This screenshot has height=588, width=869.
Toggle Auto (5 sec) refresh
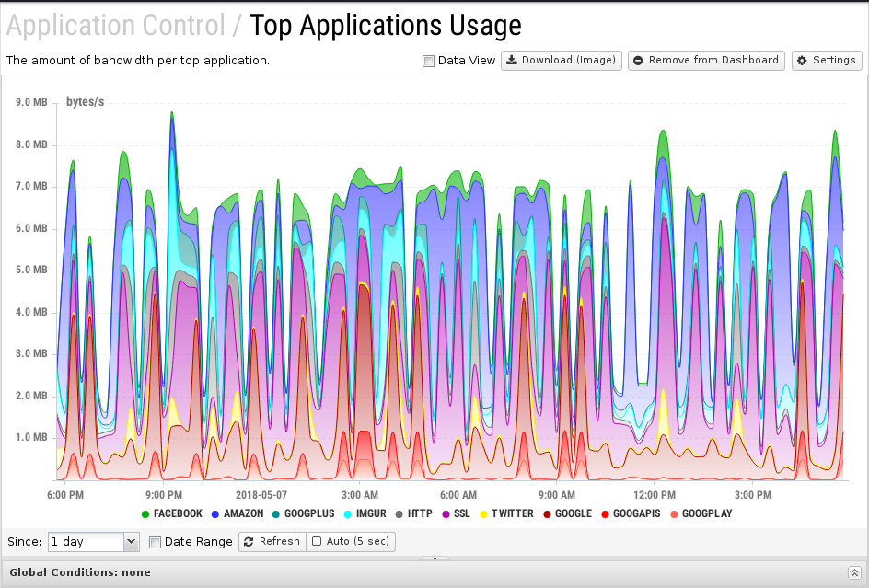(x=351, y=541)
